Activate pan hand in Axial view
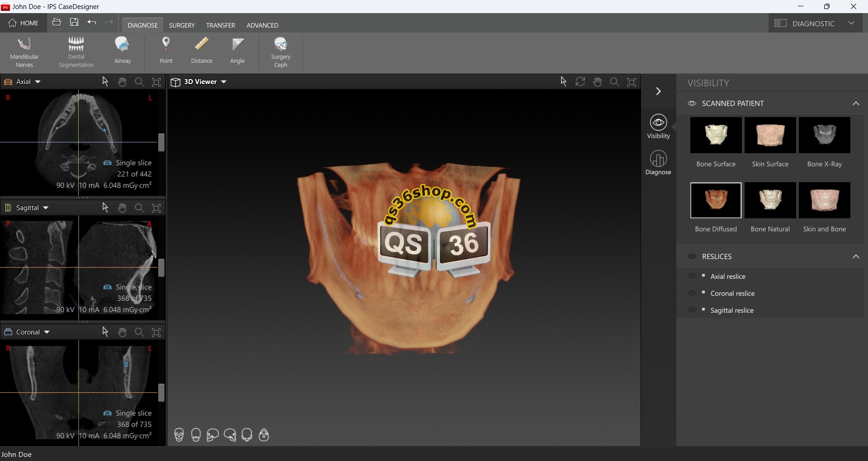This screenshot has width=868, height=461. [123, 82]
